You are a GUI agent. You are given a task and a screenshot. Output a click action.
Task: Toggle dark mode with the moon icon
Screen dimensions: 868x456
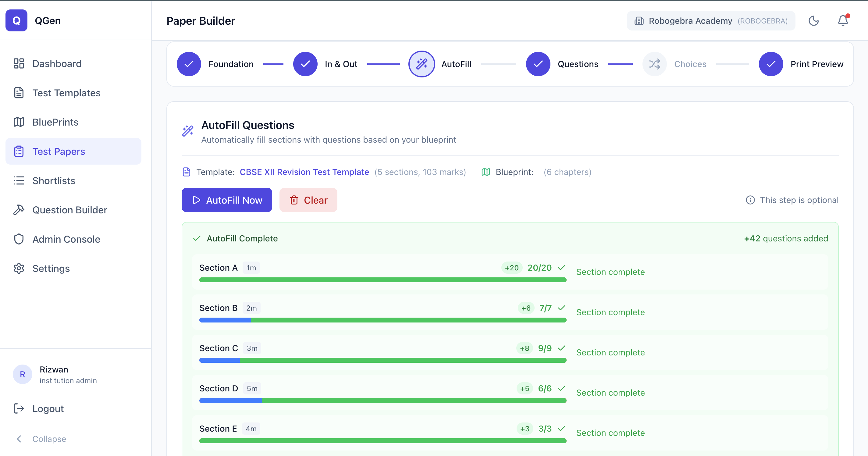pos(814,20)
